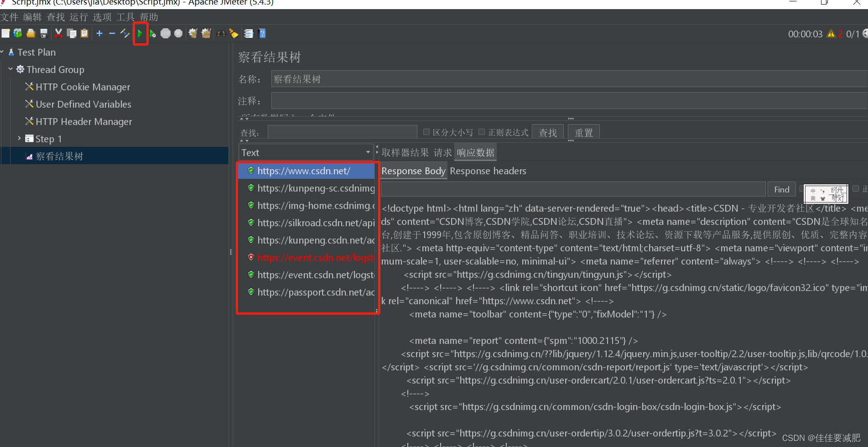Open help with question mark icon
The height and width of the screenshot is (447, 868).
coord(262,33)
